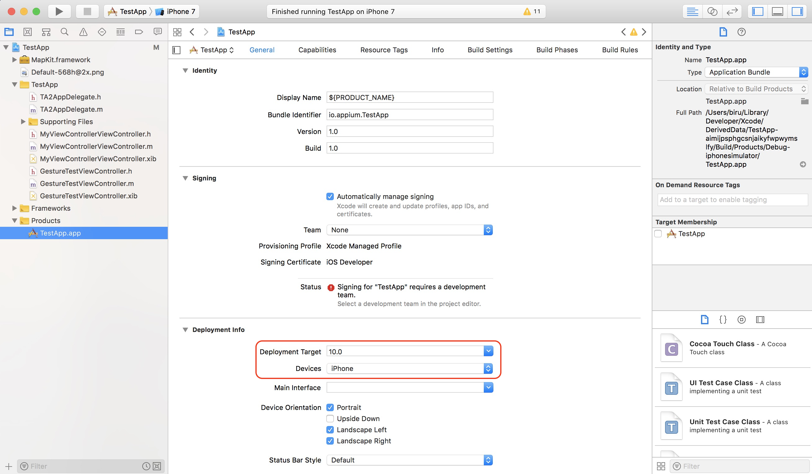
Task: Click the Run (play) button
Action: pos(59,12)
